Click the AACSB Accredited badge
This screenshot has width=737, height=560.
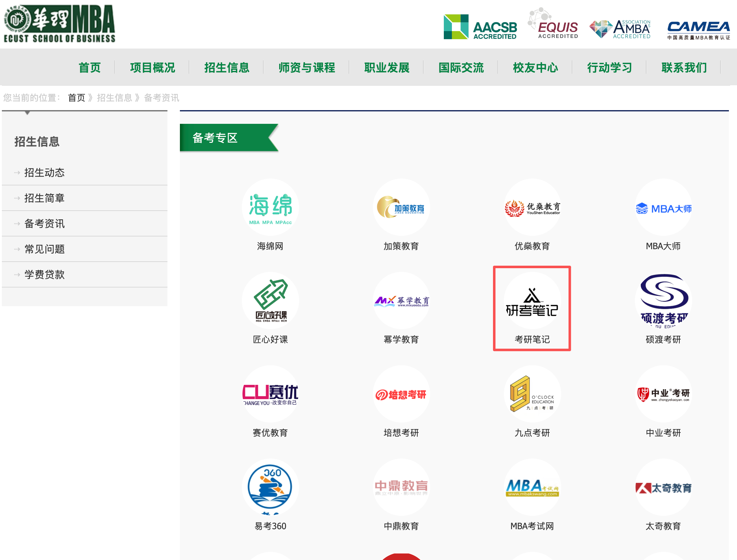(x=480, y=27)
